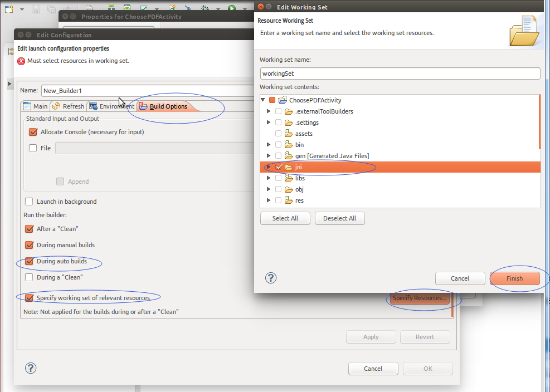Expand the jni folder
The width and height of the screenshot is (550, 392).
click(269, 167)
